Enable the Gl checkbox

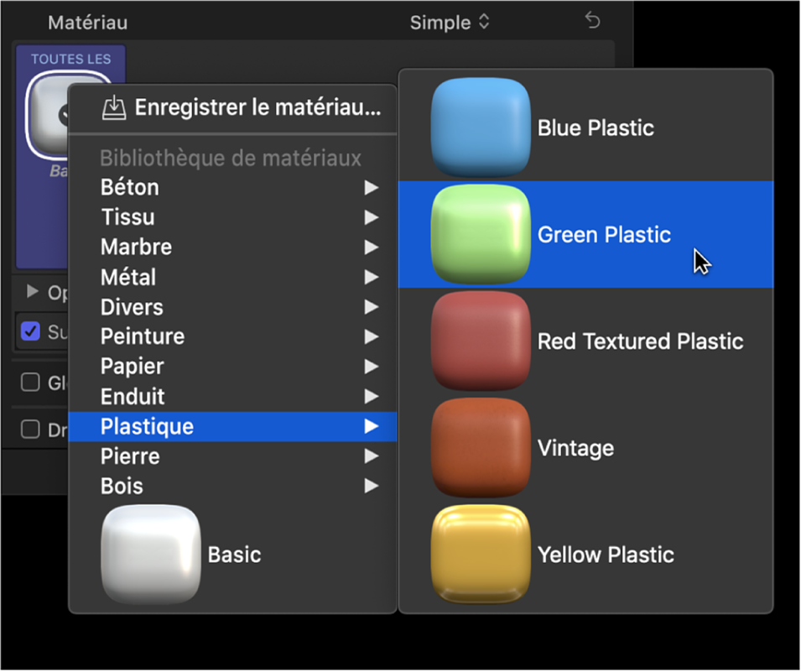[30, 383]
